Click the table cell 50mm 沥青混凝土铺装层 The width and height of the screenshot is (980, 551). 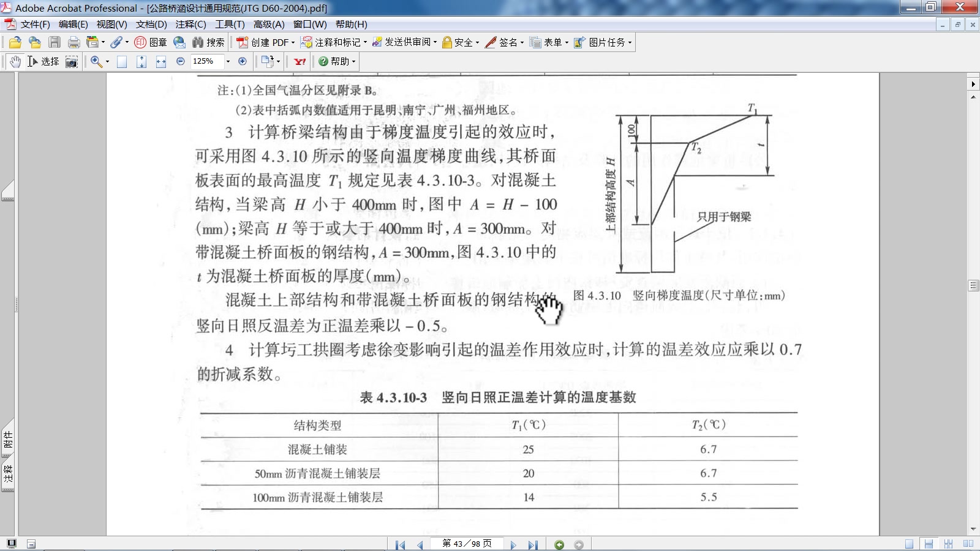(x=317, y=473)
